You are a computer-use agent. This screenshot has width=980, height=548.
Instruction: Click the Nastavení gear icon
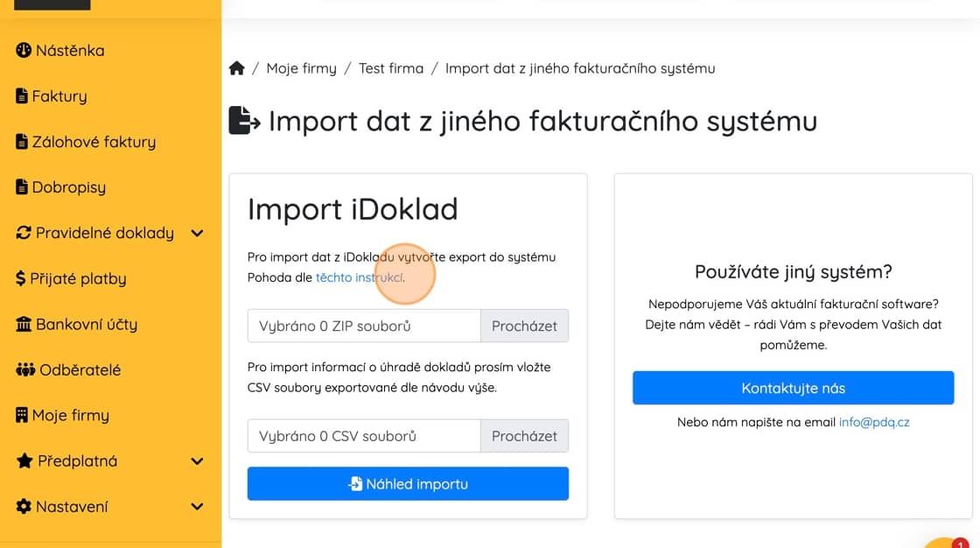(24, 506)
